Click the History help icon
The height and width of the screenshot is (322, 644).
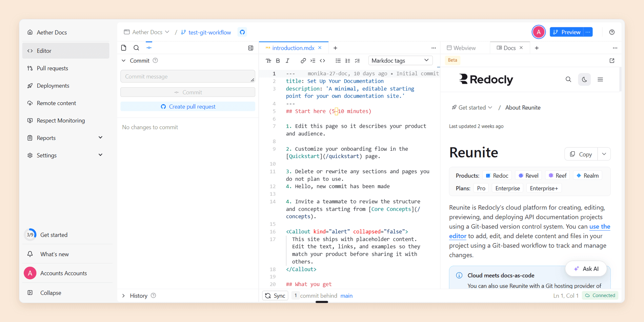click(x=154, y=296)
